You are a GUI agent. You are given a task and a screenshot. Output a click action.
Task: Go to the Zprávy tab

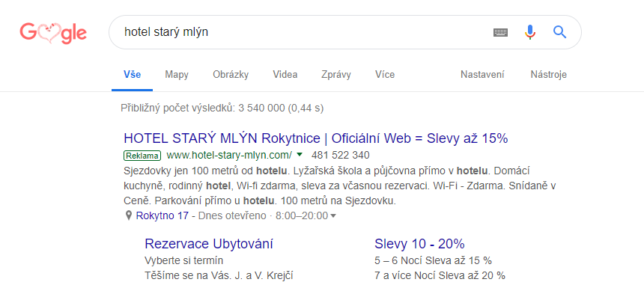coord(336,75)
